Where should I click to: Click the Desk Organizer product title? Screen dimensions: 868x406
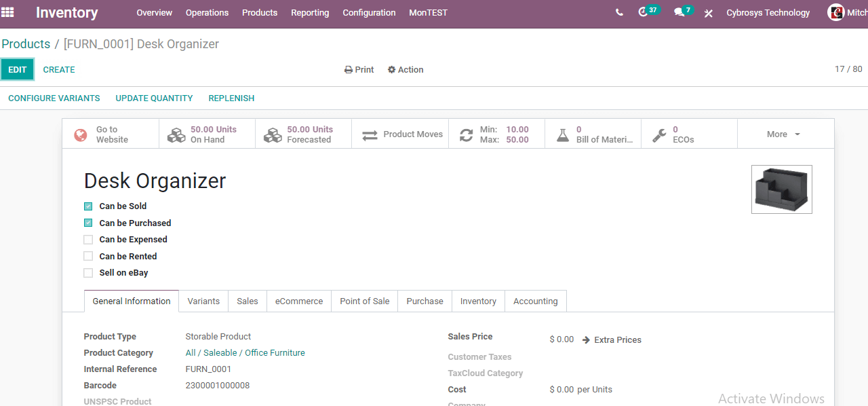pos(155,181)
